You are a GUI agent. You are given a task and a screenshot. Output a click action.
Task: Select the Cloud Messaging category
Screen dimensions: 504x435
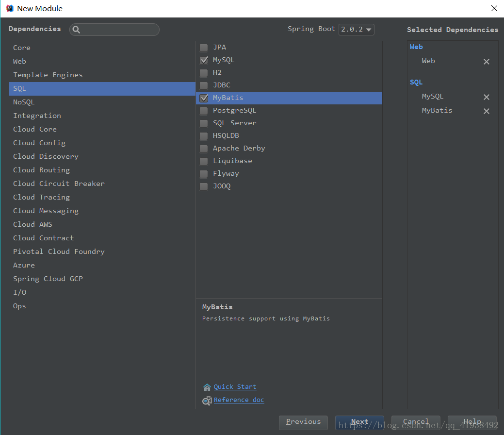tap(102, 211)
